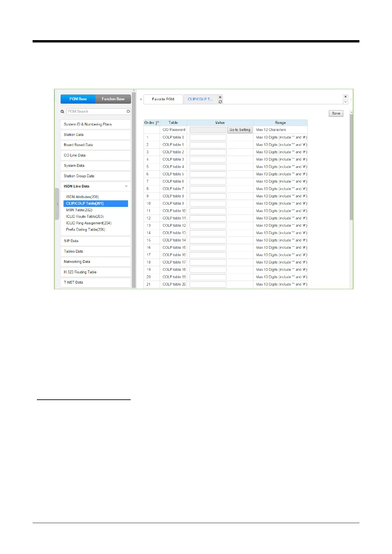Click the COLP table 0 value field

point(208,138)
